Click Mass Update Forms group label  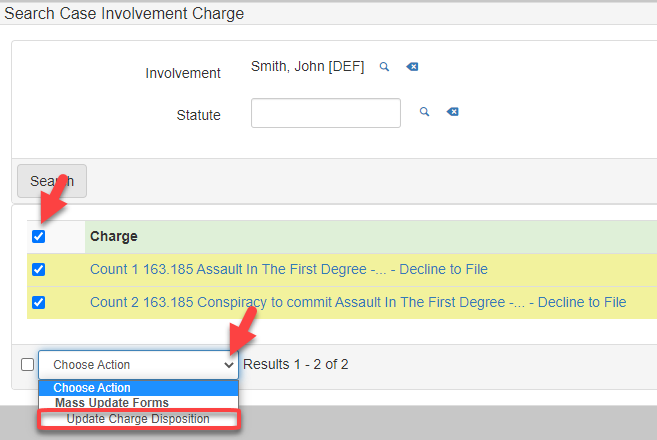click(x=112, y=403)
